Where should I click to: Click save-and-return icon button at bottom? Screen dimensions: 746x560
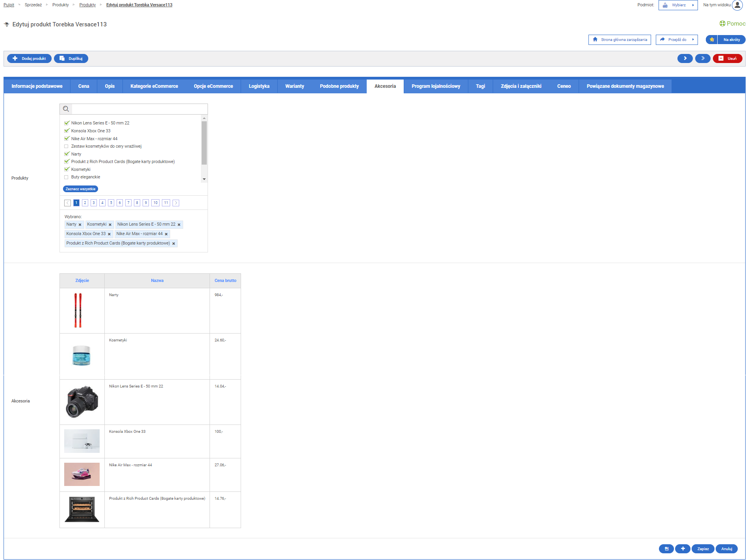pyautogui.click(x=666, y=549)
